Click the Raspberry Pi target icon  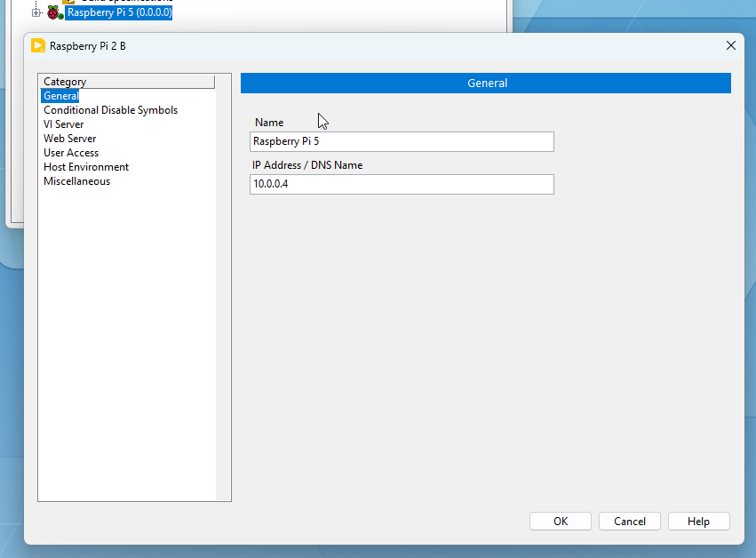coord(55,12)
